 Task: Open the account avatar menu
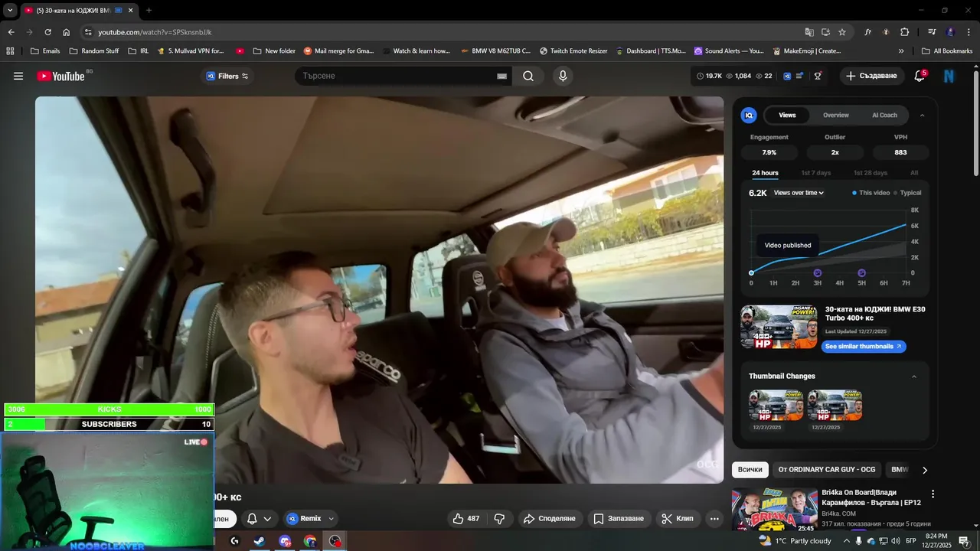coord(949,76)
